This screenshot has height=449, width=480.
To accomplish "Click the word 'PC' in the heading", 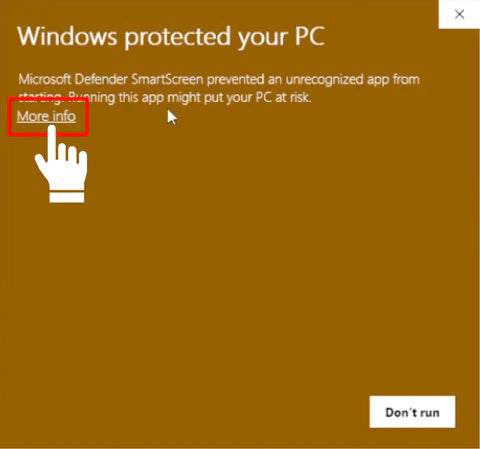I will click(310, 36).
